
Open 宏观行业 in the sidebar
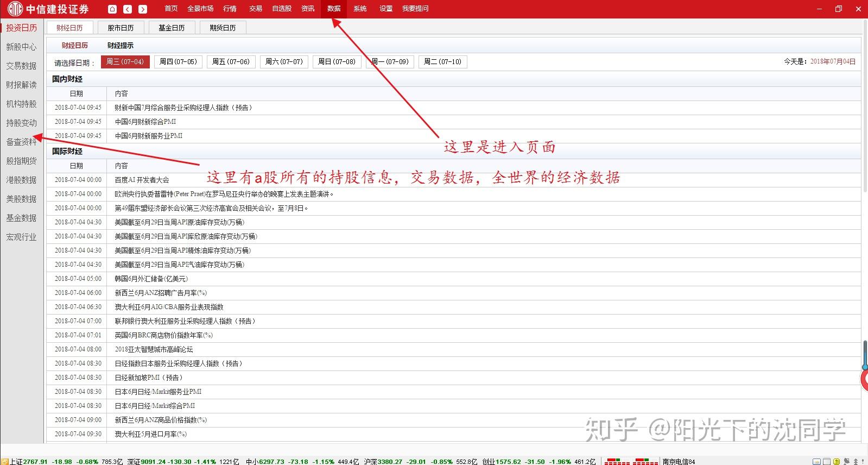(21, 237)
